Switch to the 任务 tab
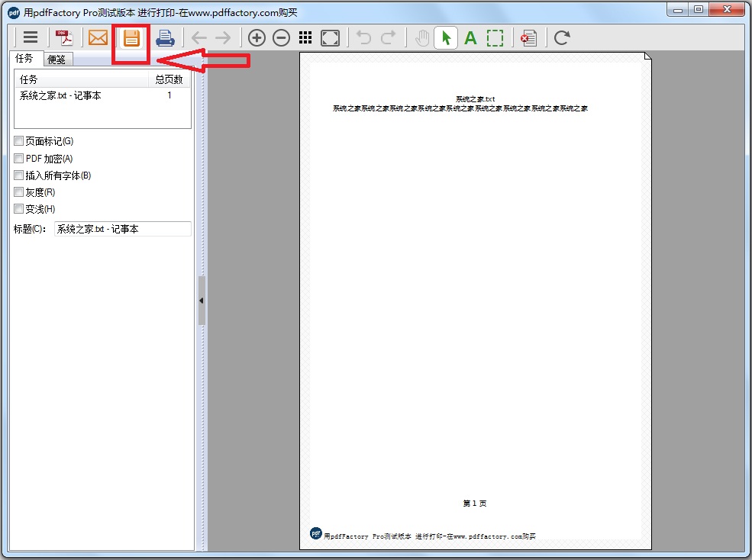 (24, 59)
